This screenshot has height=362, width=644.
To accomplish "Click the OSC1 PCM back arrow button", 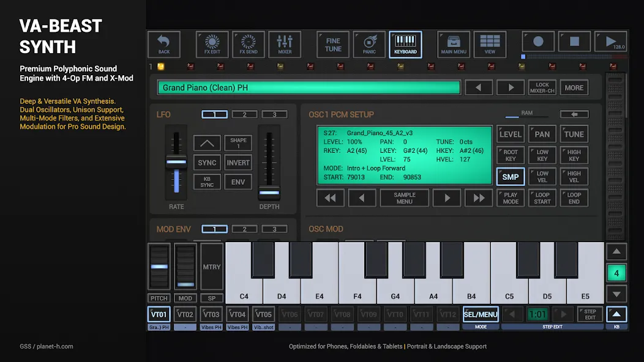I will (x=574, y=114).
